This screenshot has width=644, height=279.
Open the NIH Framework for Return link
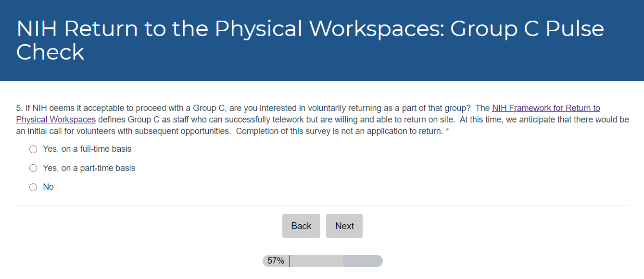(546, 108)
